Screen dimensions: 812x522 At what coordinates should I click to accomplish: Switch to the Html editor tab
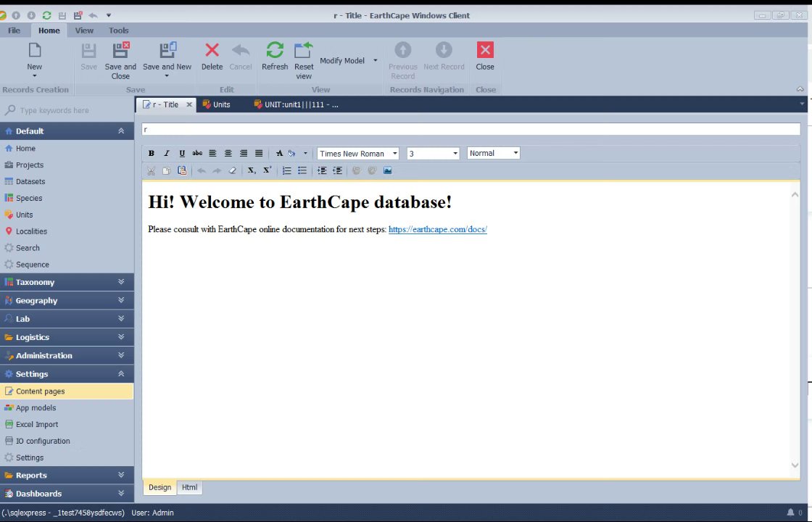(x=189, y=487)
